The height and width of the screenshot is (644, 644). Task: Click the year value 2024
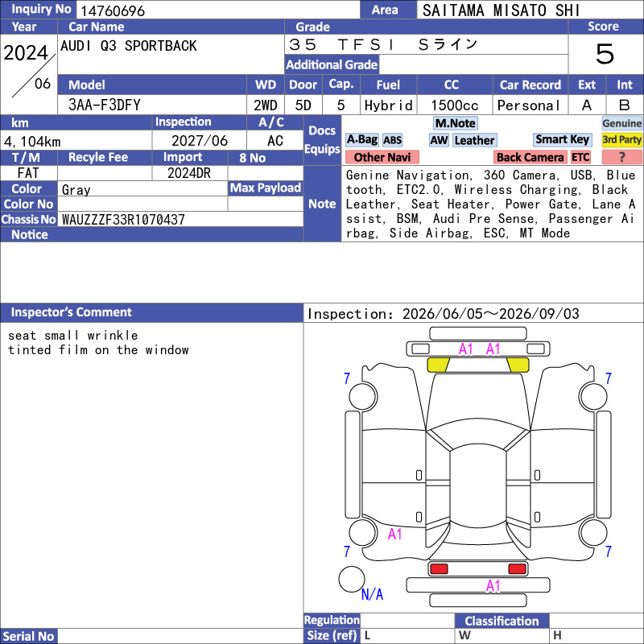(26, 53)
